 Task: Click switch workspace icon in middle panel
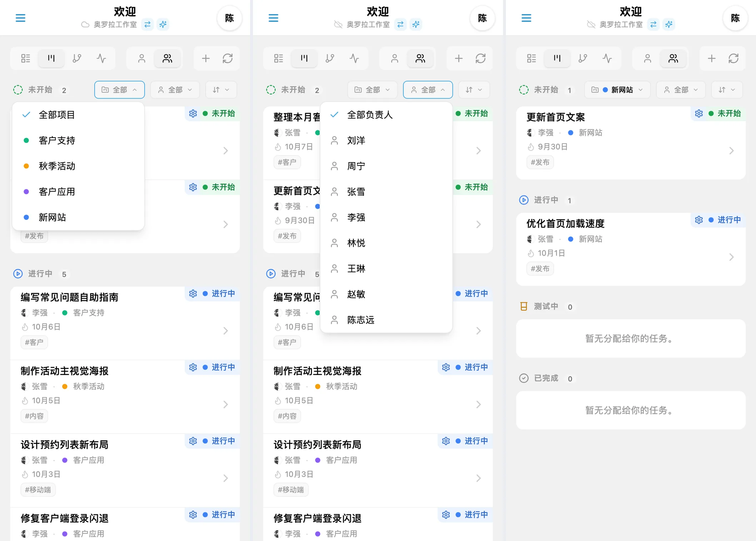click(x=400, y=24)
